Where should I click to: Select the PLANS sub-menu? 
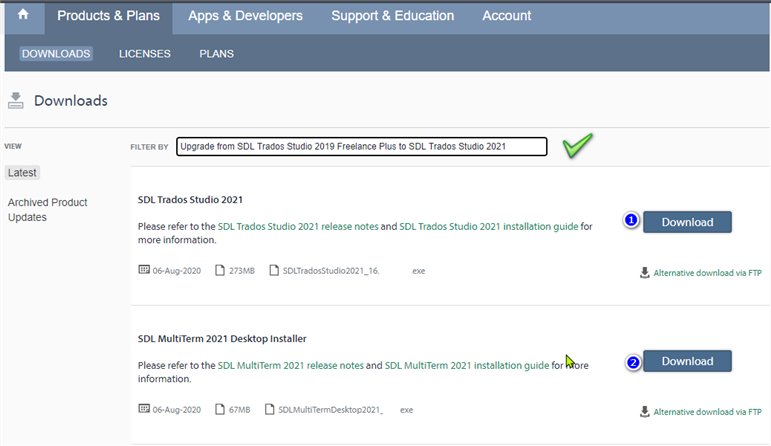pyautogui.click(x=216, y=54)
